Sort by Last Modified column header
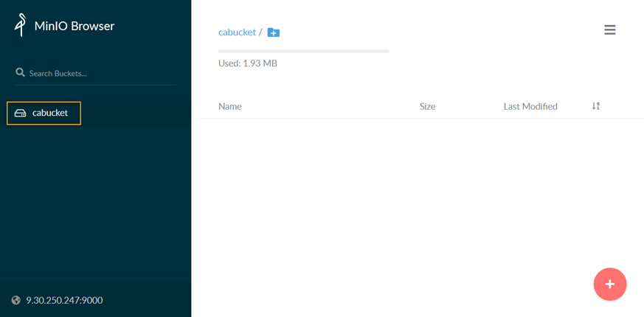Viewport: 644px width, 317px height. click(530, 106)
